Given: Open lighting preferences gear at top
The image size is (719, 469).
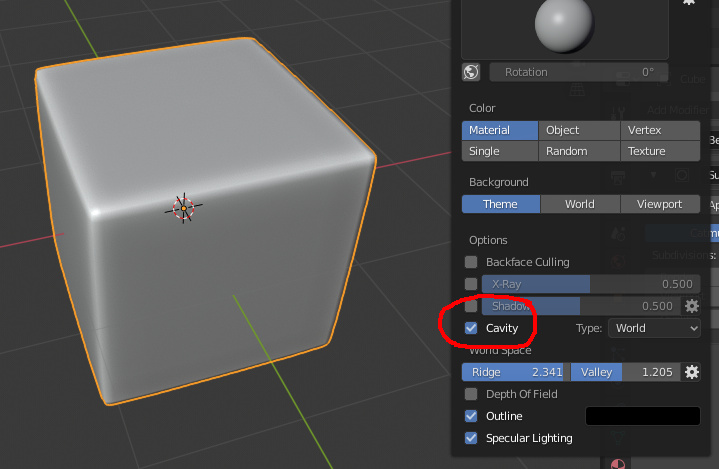Looking at the screenshot, I should tap(689, 2).
